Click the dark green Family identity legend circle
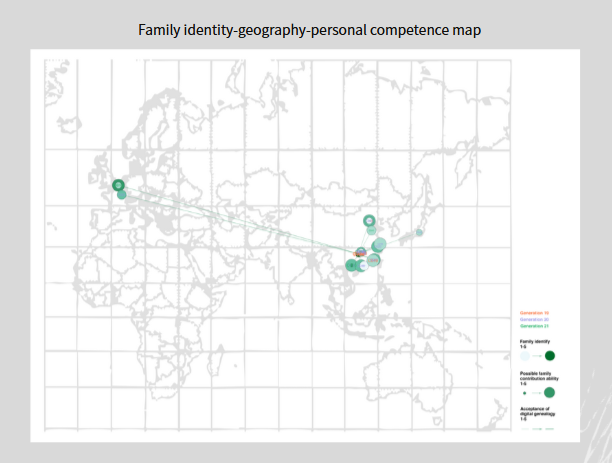This screenshot has width=612, height=463. (x=550, y=356)
